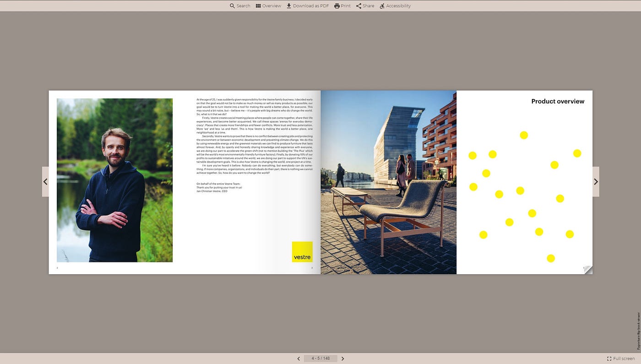This screenshot has width=641, height=364.
Task: Click the Accessibility wheelchair icon
Action: (x=382, y=6)
